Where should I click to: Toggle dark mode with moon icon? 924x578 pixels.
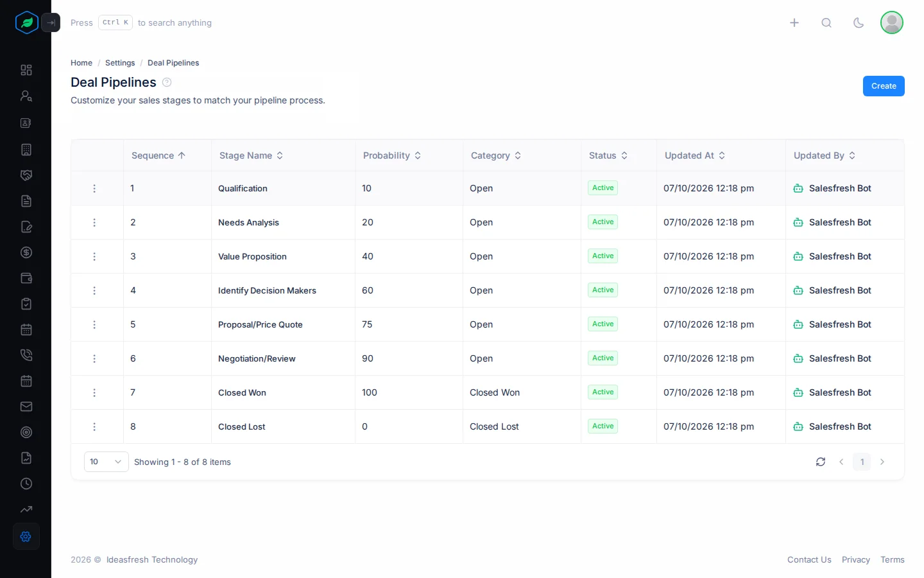coord(859,22)
